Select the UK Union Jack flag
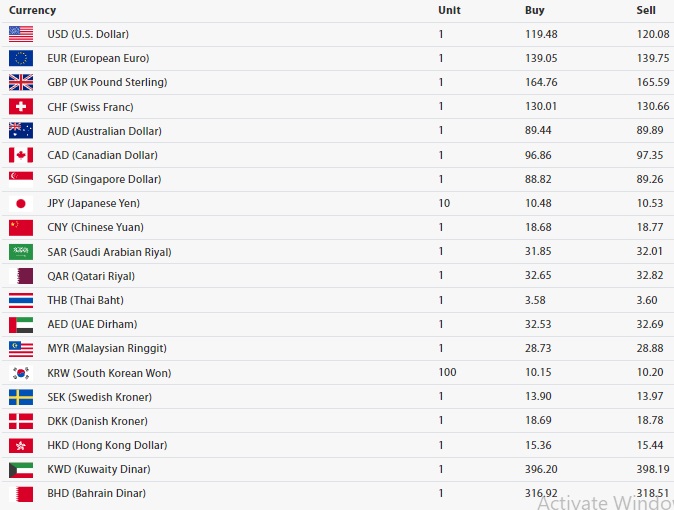 point(21,82)
